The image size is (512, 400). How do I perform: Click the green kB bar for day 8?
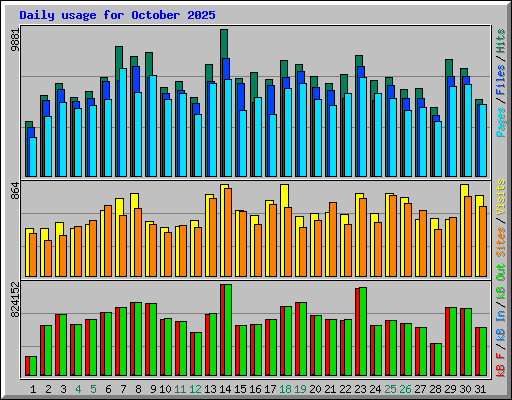[x=138, y=339]
